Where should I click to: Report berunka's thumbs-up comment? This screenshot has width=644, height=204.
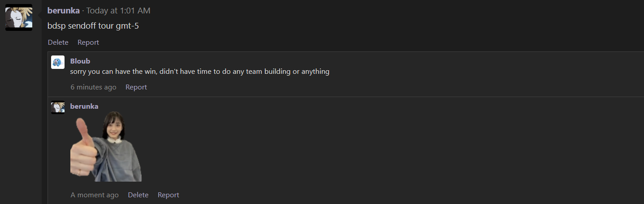(x=169, y=195)
